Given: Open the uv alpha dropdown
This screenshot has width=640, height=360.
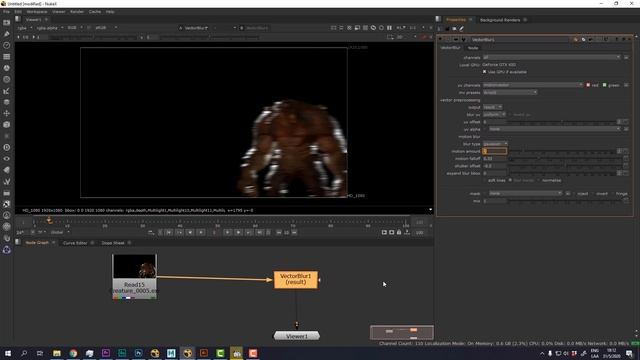Looking at the screenshot, I should pos(555,129).
